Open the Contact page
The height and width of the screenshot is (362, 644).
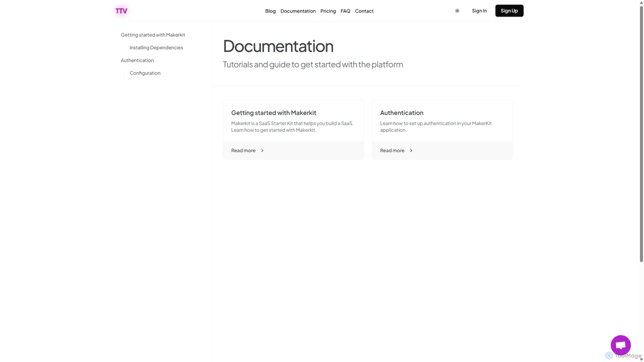[x=364, y=11]
